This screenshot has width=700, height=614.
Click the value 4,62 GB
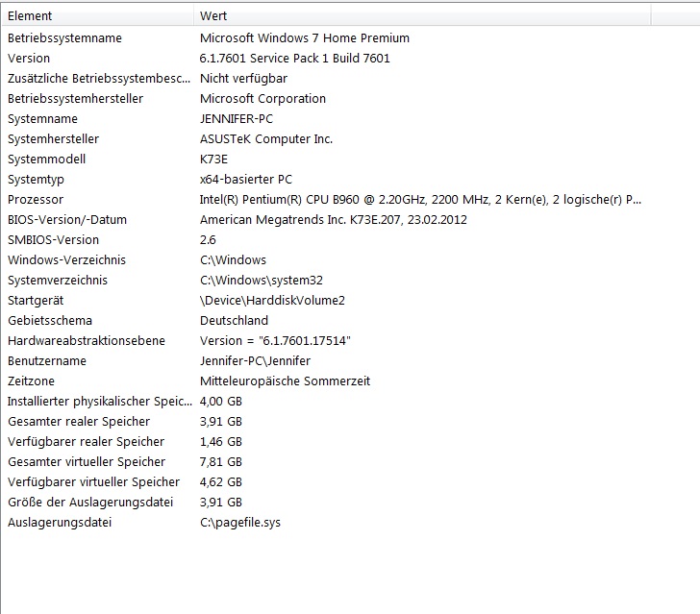[220, 482]
